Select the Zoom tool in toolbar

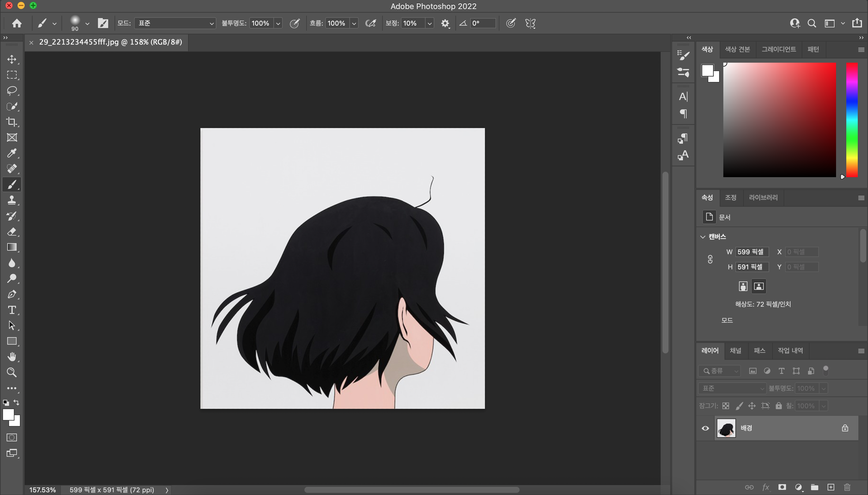pos(12,372)
